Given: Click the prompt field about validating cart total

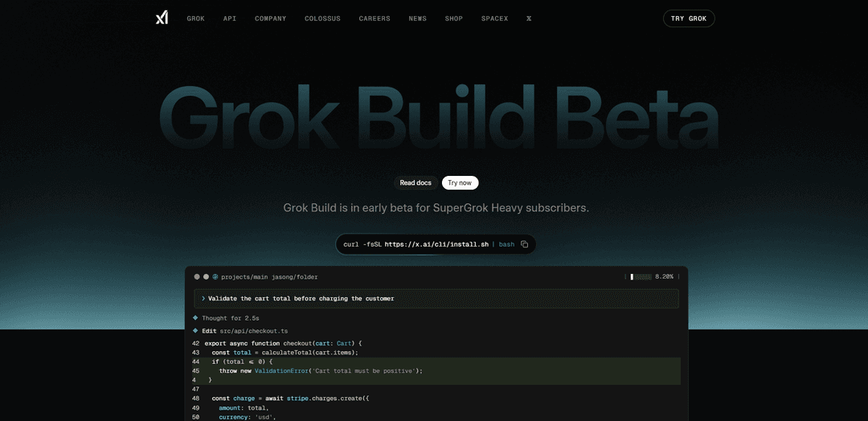Looking at the screenshot, I should pos(436,298).
